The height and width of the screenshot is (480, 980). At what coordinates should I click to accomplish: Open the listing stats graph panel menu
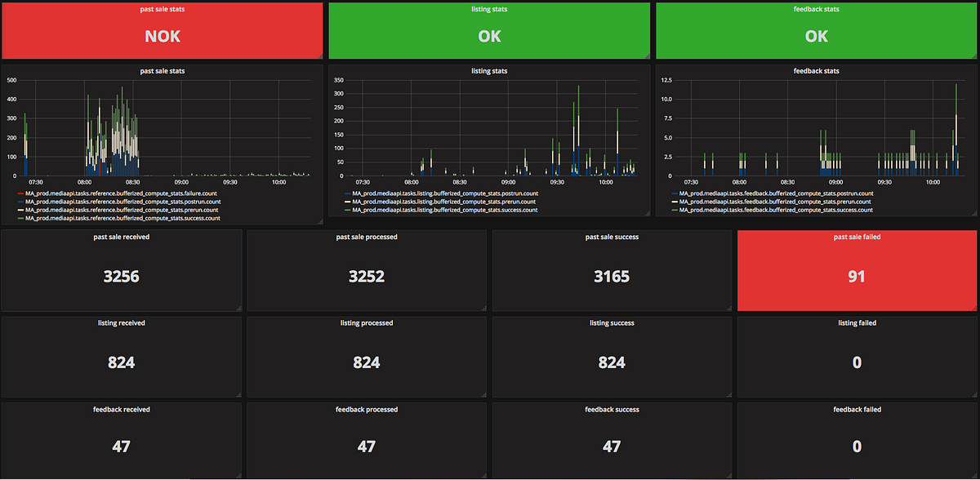488,70
